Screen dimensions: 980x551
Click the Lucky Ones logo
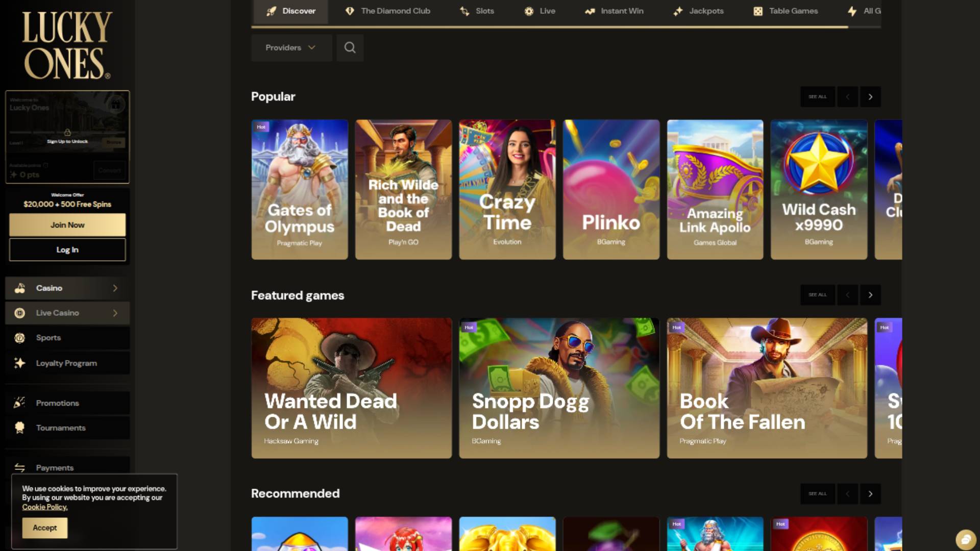pyautogui.click(x=66, y=45)
